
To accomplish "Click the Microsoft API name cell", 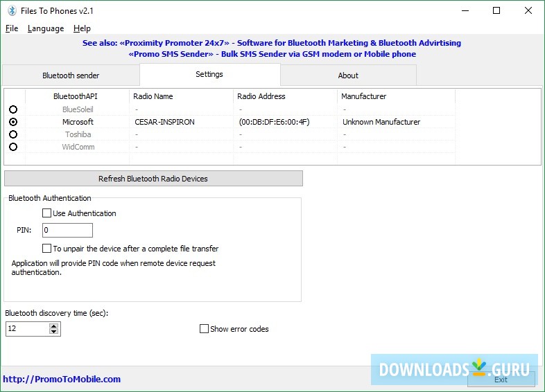I will pos(78,122).
